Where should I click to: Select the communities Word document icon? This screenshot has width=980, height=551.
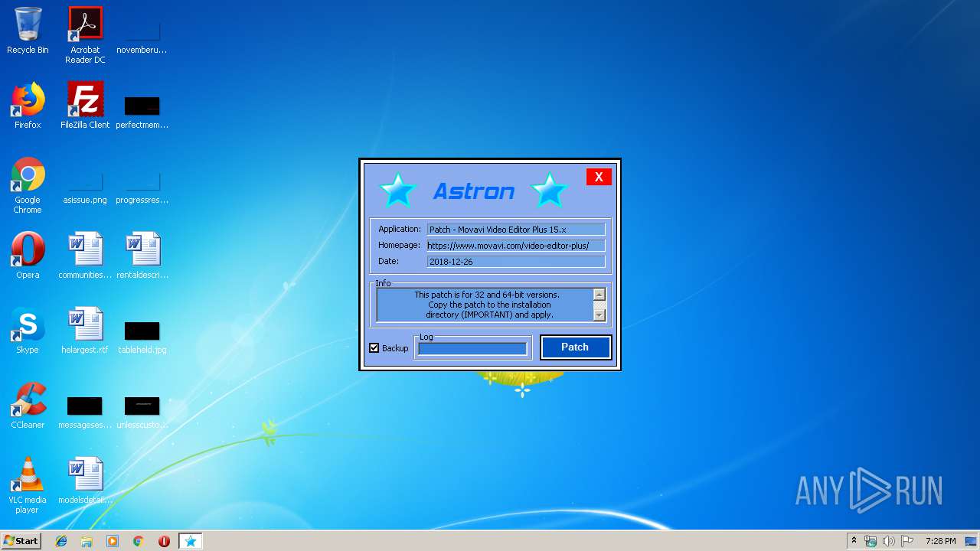(x=85, y=256)
